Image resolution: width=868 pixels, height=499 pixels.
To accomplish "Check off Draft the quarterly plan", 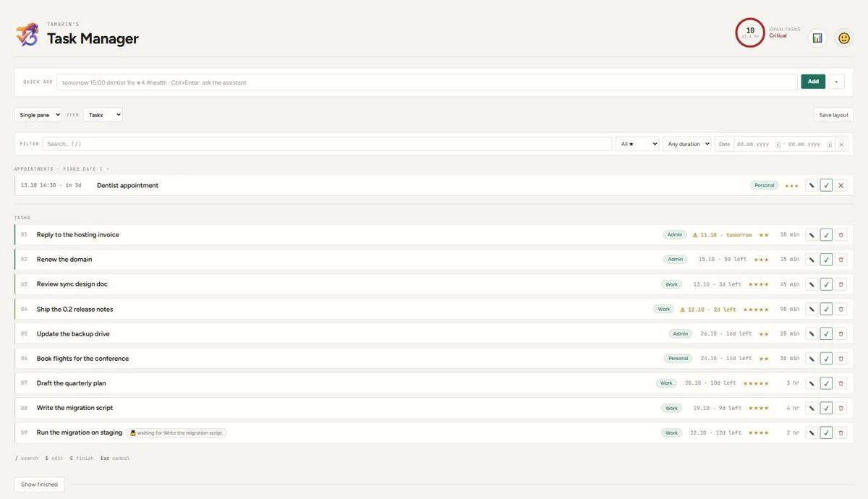I will [x=826, y=383].
